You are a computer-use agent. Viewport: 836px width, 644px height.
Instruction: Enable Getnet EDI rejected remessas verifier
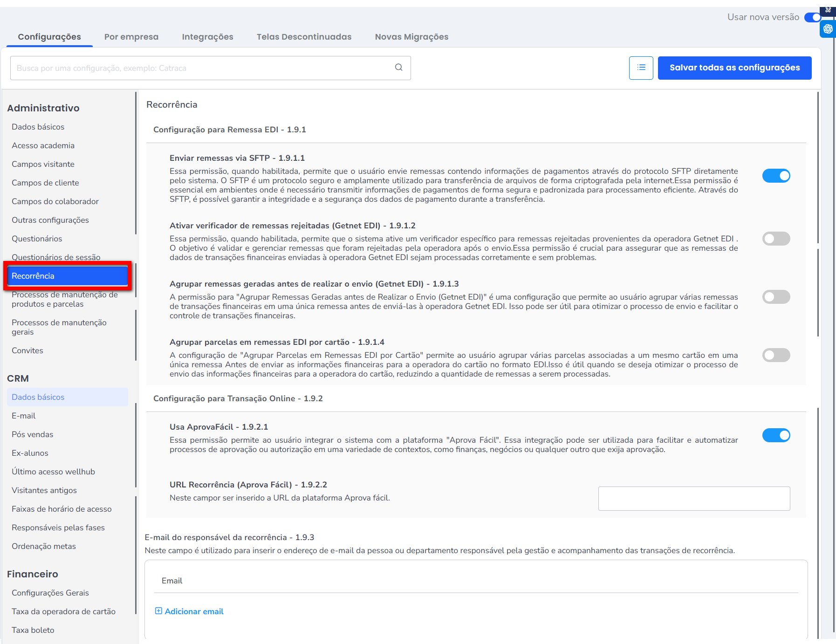[776, 239]
